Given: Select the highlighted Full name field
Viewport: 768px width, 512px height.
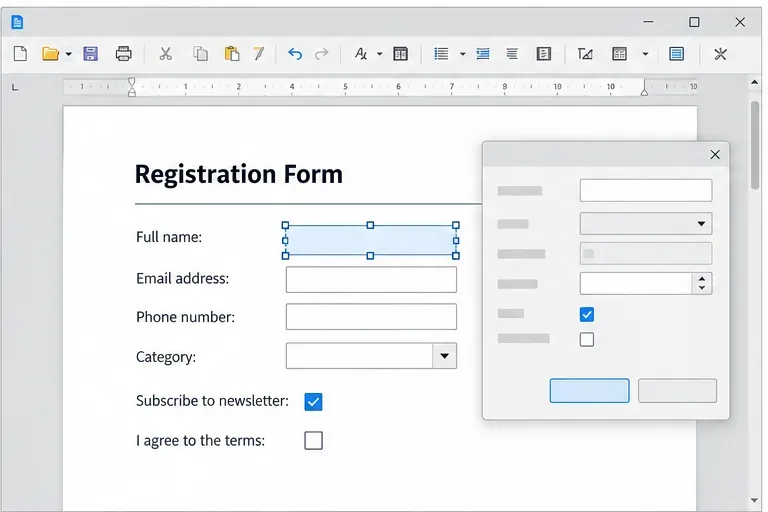Looking at the screenshot, I should coord(370,240).
